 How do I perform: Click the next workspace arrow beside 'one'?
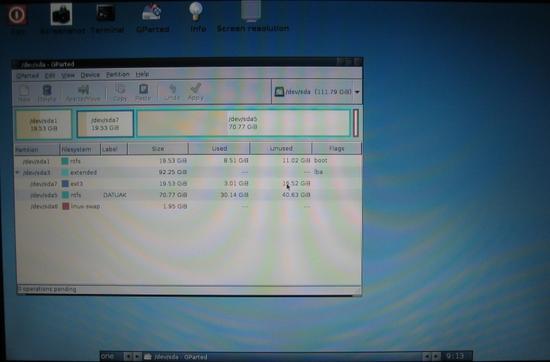[137, 357]
